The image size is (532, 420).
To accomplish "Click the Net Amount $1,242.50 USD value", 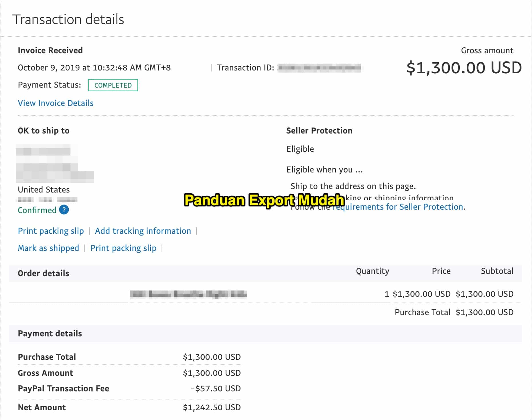I will coord(212,407).
